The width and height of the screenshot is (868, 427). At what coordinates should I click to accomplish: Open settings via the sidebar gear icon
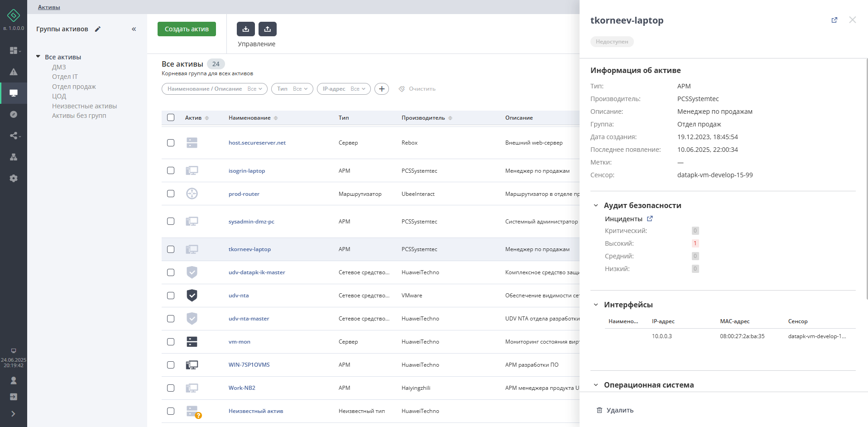pyautogui.click(x=14, y=178)
